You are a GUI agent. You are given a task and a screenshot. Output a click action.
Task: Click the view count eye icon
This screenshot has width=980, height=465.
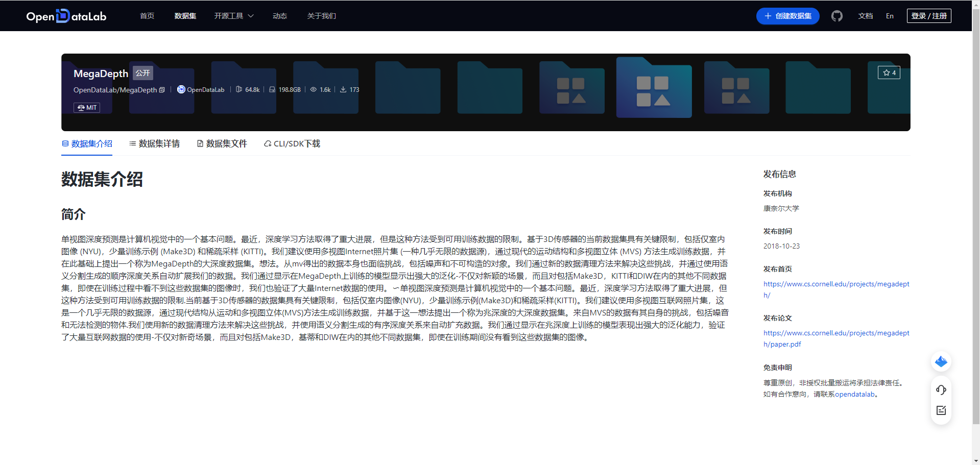click(314, 89)
